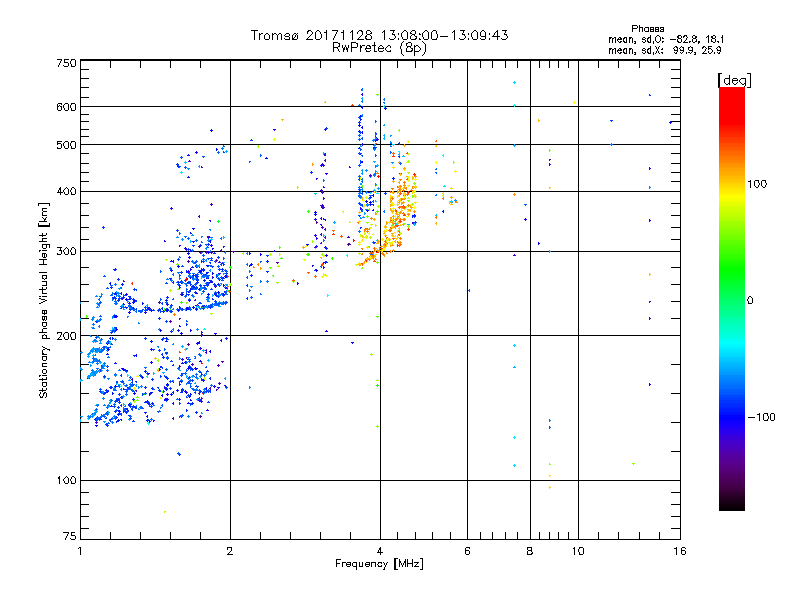Click the 'Phases' header text
Screen dimensions: 800x600
point(647,29)
